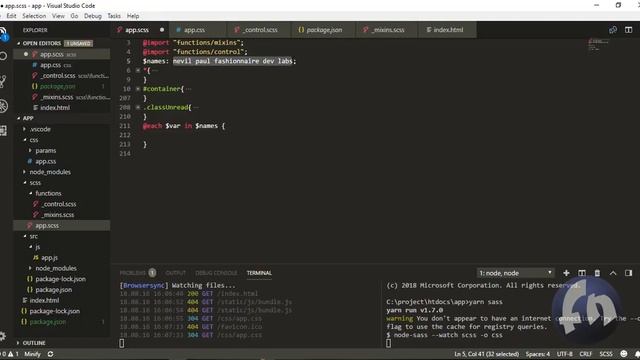Screen dimensions: 640x360
Task: Click the unsaved dot on app.scss tab
Action: click(x=162, y=30)
